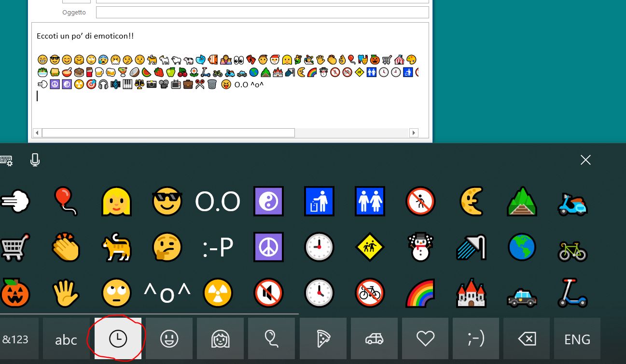Insert the radioactive symbol emoji
The width and height of the screenshot is (626, 364).
[218, 293]
